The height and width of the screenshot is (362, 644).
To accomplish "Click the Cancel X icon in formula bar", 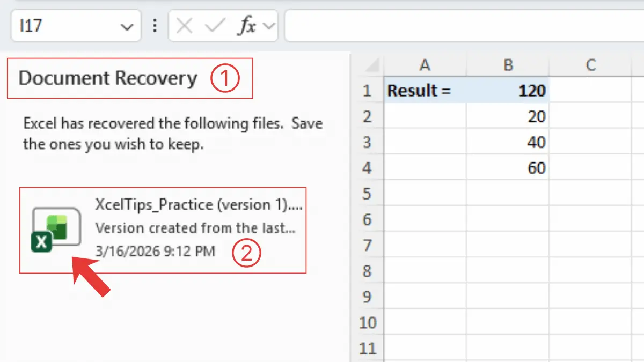I will click(x=185, y=26).
